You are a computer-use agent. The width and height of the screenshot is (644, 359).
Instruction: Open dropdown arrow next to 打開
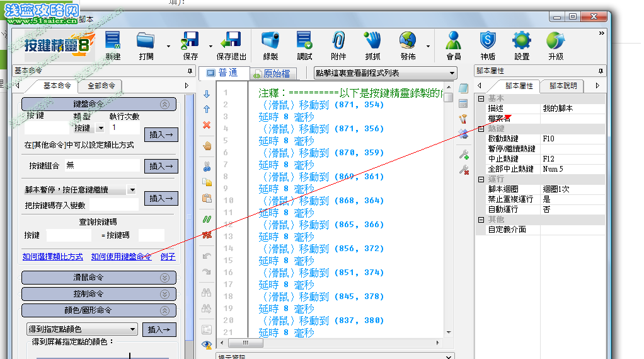[x=168, y=47]
